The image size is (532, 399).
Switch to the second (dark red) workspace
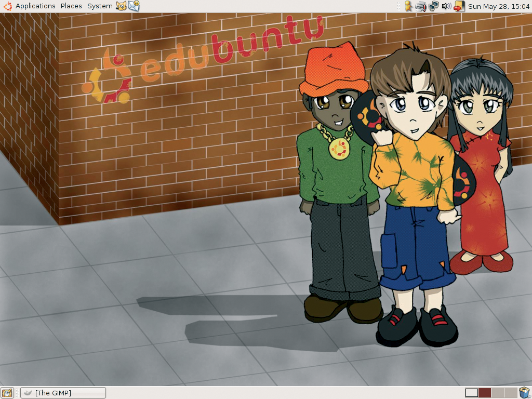tap(485, 393)
